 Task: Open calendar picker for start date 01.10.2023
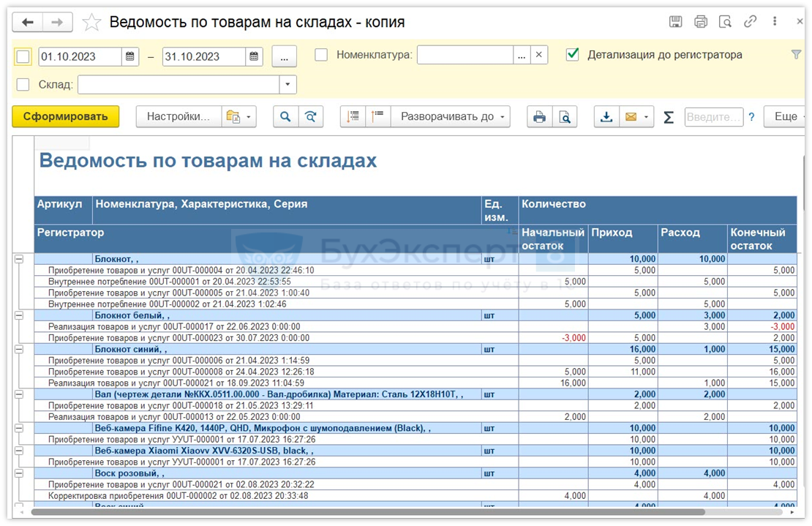pyautogui.click(x=130, y=56)
